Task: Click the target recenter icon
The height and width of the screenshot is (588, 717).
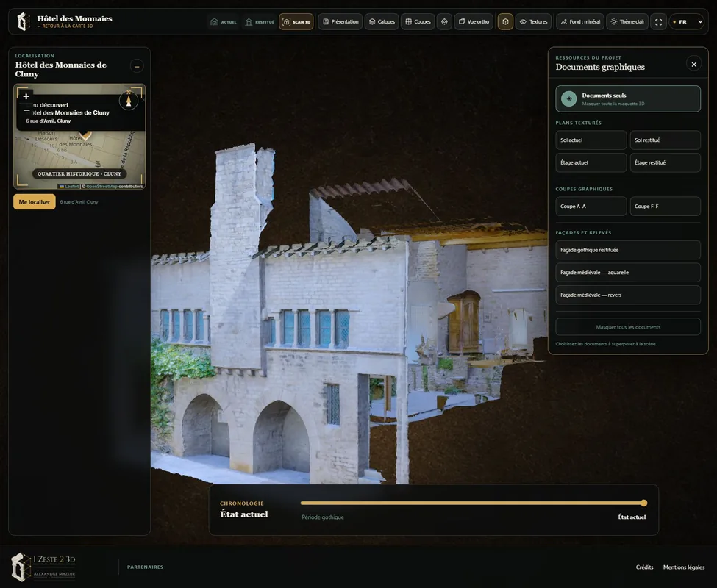Action: pyautogui.click(x=444, y=21)
